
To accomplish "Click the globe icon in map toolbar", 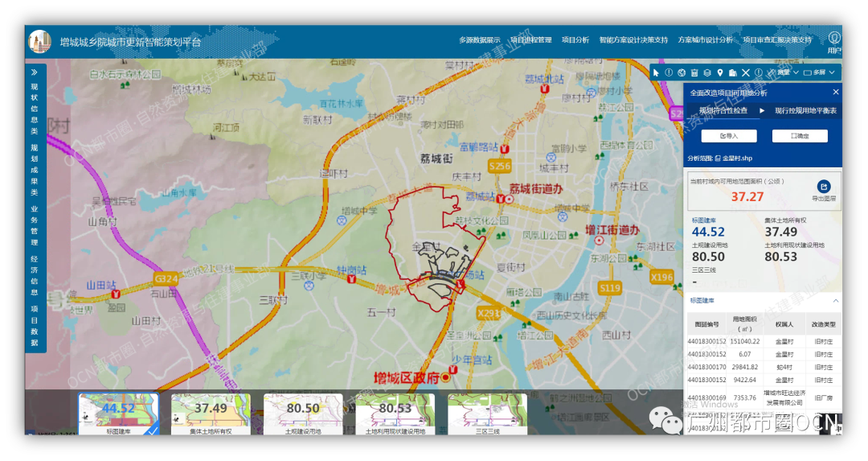I will pyautogui.click(x=682, y=72).
